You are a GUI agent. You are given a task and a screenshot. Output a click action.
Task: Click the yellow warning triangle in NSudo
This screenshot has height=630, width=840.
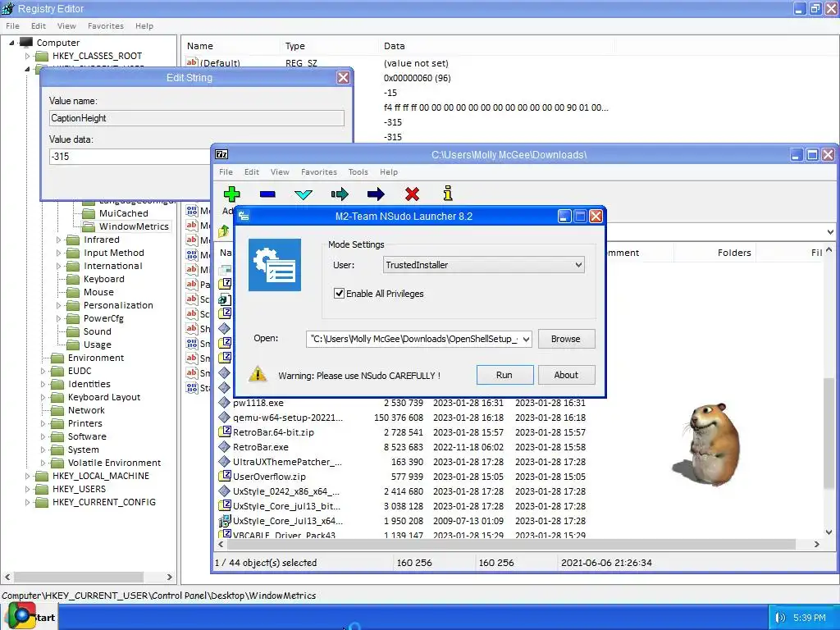click(258, 374)
